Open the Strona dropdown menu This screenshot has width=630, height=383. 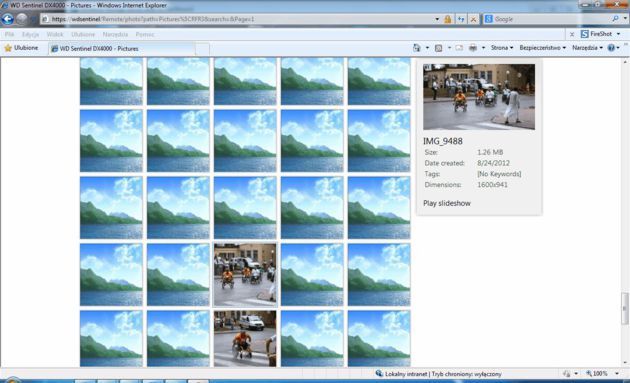click(502, 48)
